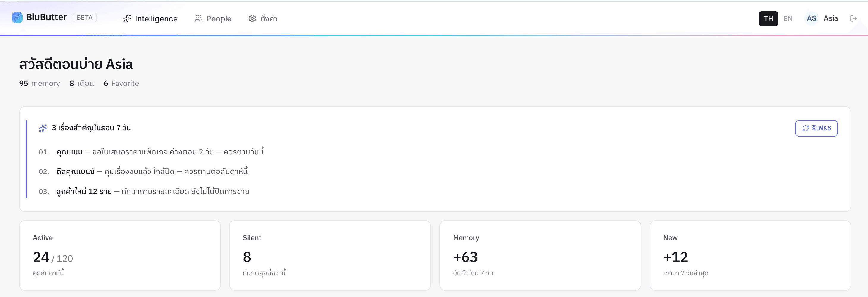The width and height of the screenshot is (868, 297).
Task: Select the Active 24/120 stat card
Action: 120,256
